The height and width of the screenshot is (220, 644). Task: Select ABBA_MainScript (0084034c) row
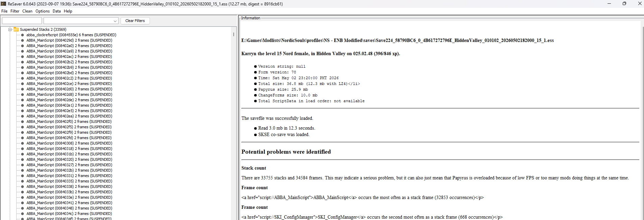pyautogui.click(x=69, y=214)
